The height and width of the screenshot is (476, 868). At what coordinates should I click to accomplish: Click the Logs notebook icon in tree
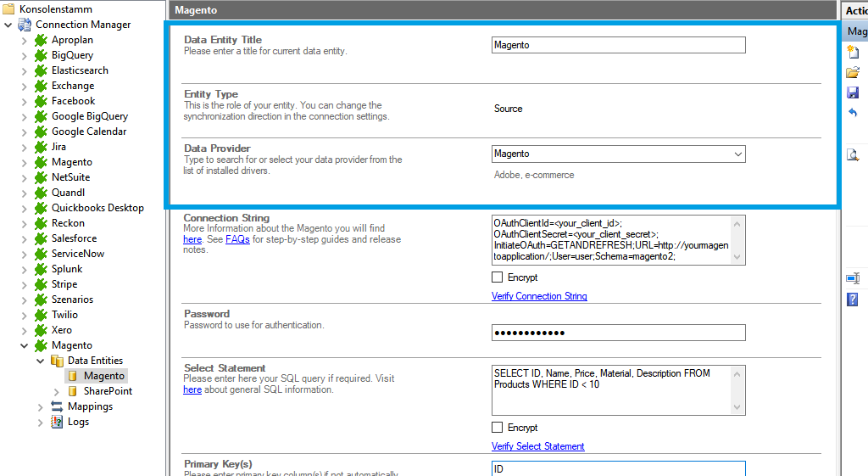tap(57, 422)
